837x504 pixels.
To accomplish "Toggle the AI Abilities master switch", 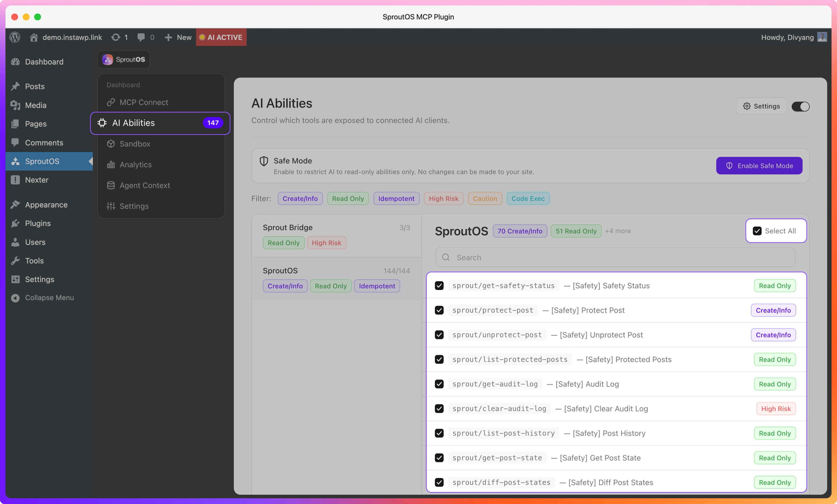I will 800,106.
